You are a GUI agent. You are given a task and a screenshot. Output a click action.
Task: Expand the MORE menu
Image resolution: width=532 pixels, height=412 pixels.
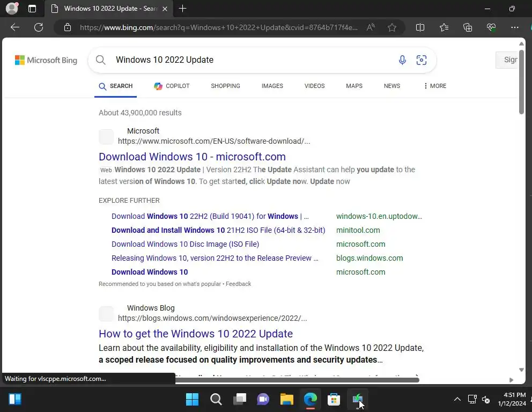click(x=435, y=86)
